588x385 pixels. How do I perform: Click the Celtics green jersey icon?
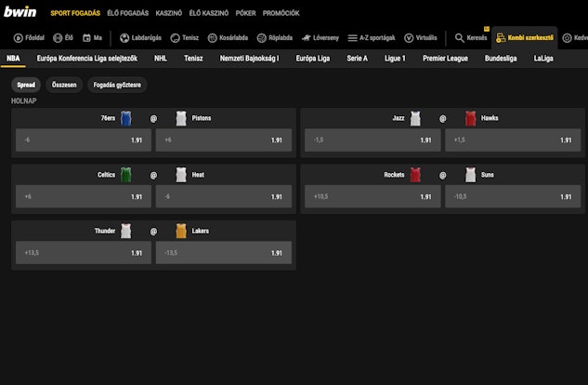point(126,175)
